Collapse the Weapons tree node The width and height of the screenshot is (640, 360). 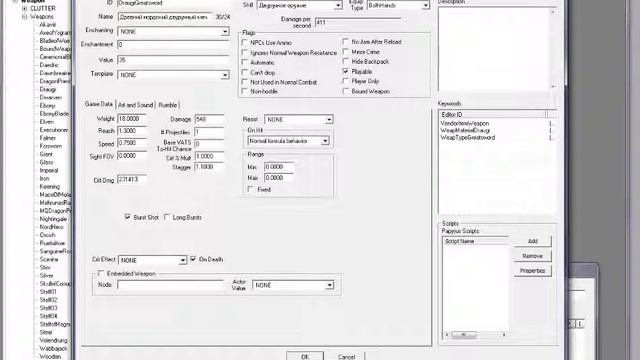click(24, 17)
